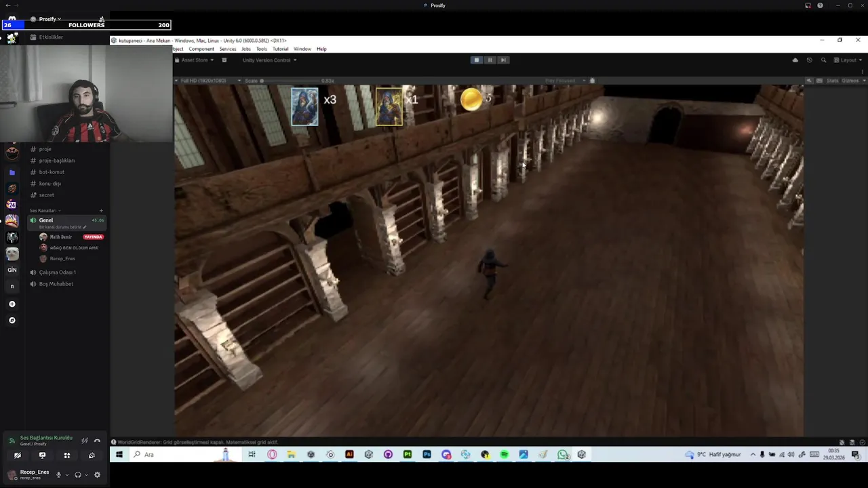868x488 pixels.
Task: Open Window menu in Unity
Action: click(x=302, y=49)
